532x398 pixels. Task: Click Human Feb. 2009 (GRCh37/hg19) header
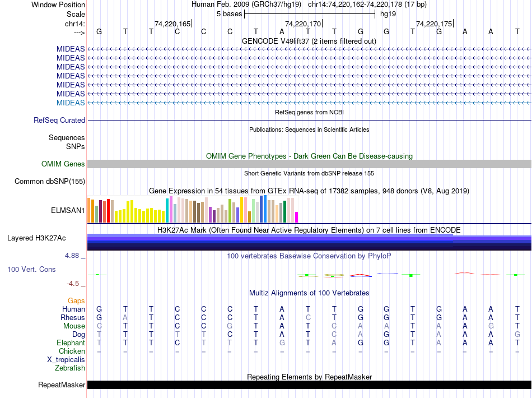[x=246, y=4]
